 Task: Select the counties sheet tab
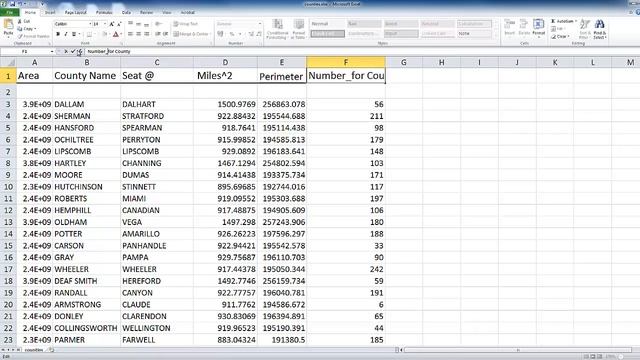(x=34, y=350)
